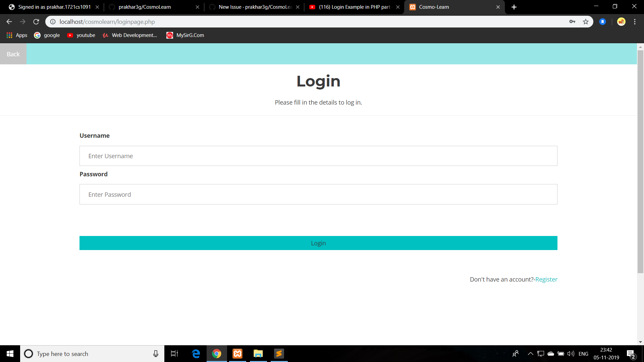Open the Chrome three-dot menu
Screen dimensions: 644x362
pyautogui.click(x=635, y=21)
